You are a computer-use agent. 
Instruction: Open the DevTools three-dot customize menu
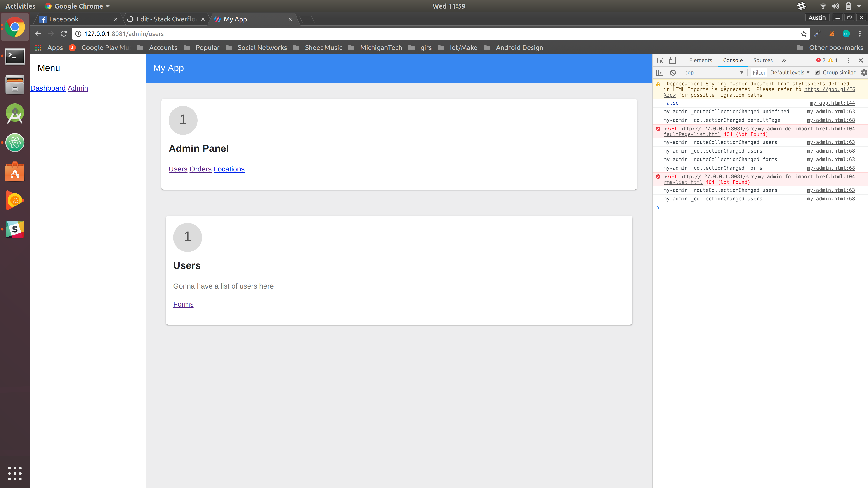pyautogui.click(x=848, y=60)
